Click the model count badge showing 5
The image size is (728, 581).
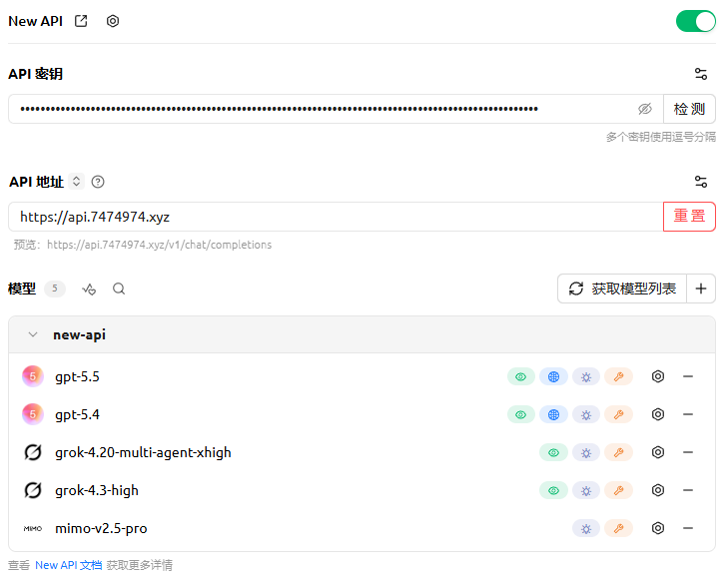click(55, 289)
